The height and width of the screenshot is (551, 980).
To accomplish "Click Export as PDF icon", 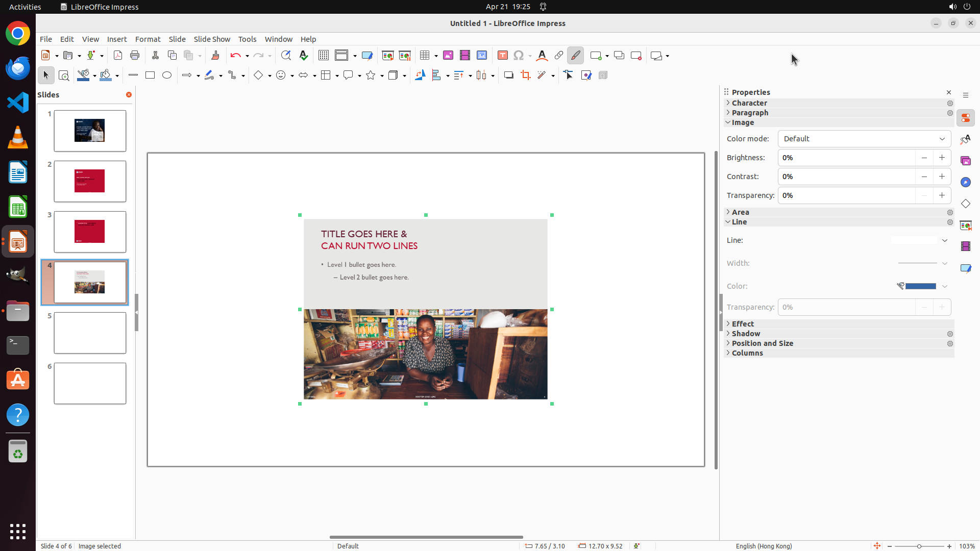I will [118, 56].
